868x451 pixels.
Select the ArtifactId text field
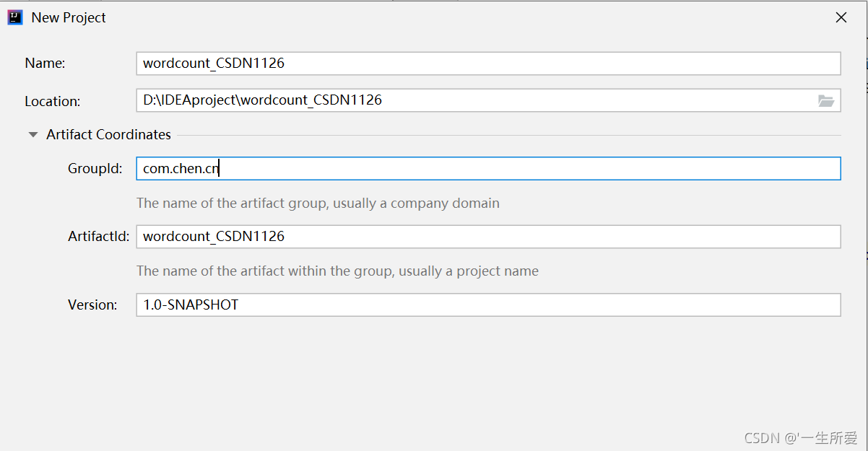point(488,237)
